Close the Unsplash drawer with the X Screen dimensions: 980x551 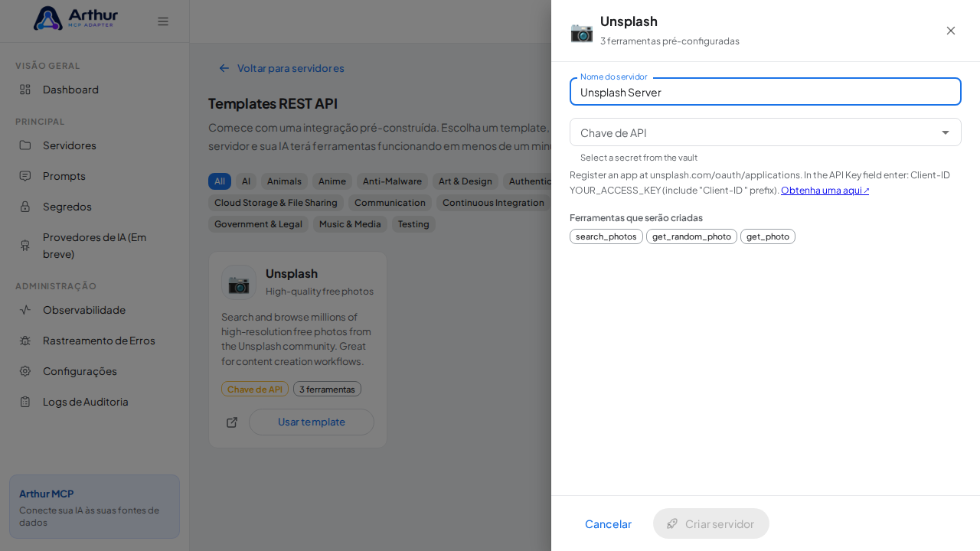(951, 31)
